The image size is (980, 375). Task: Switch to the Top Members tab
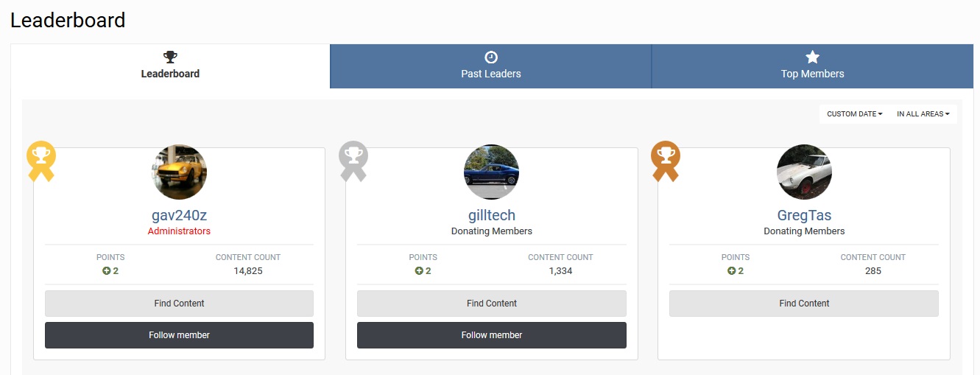812,66
